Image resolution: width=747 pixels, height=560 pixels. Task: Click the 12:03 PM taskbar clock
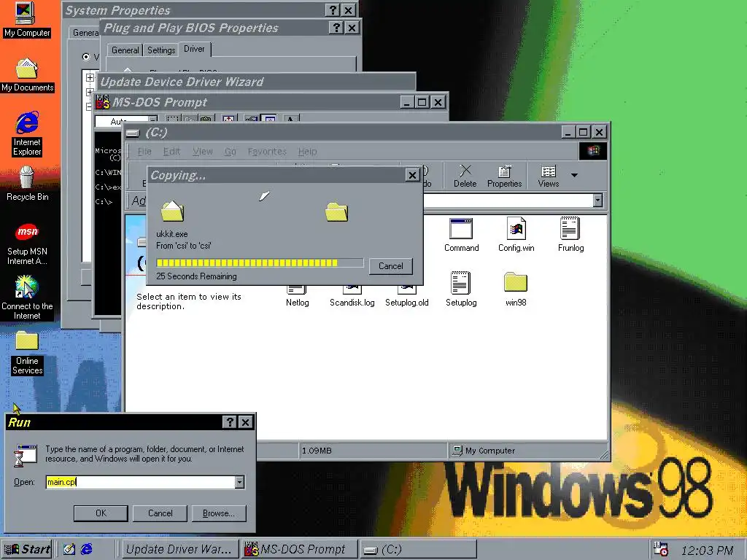[706, 551]
